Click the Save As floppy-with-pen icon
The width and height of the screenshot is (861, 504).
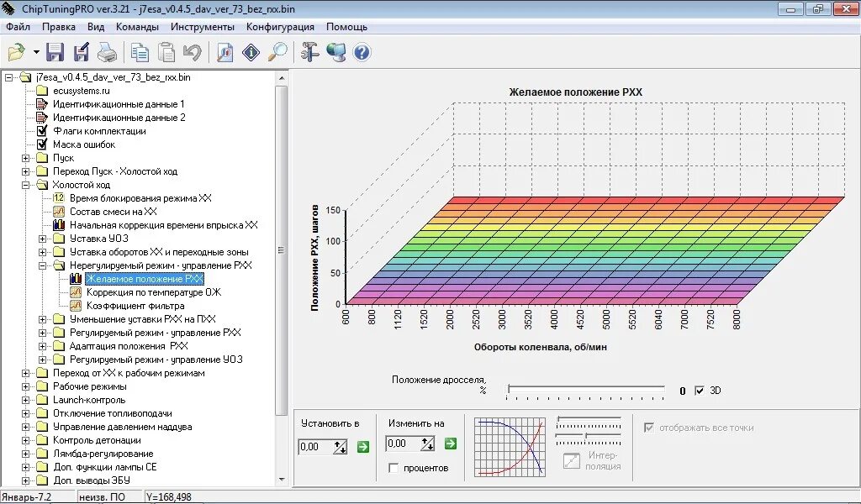tap(82, 52)
